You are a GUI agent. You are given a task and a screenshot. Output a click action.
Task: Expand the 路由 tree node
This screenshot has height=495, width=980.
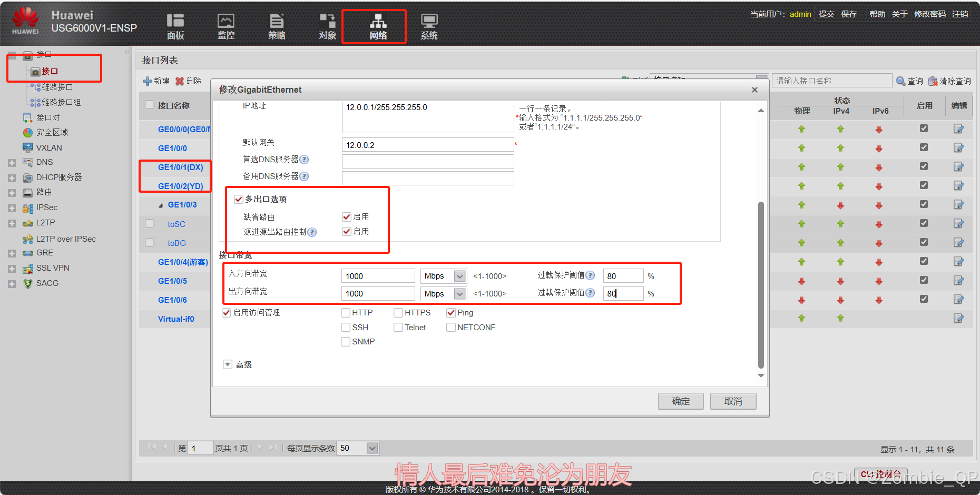(12, 193)
